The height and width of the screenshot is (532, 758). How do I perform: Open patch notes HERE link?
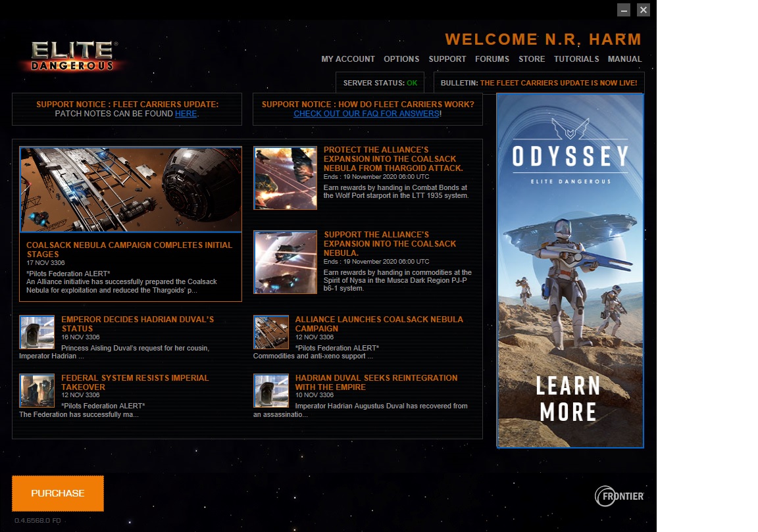click(186, 114)
